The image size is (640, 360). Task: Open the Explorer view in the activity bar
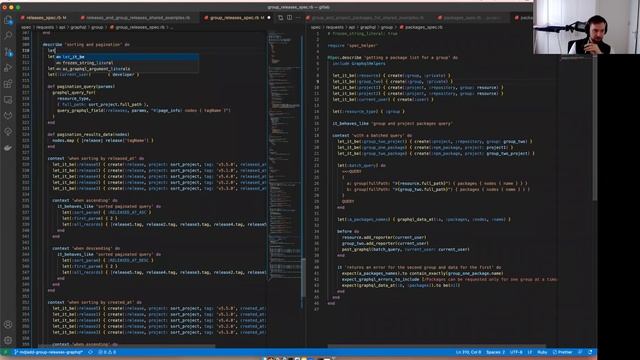[x=8, y=20]
